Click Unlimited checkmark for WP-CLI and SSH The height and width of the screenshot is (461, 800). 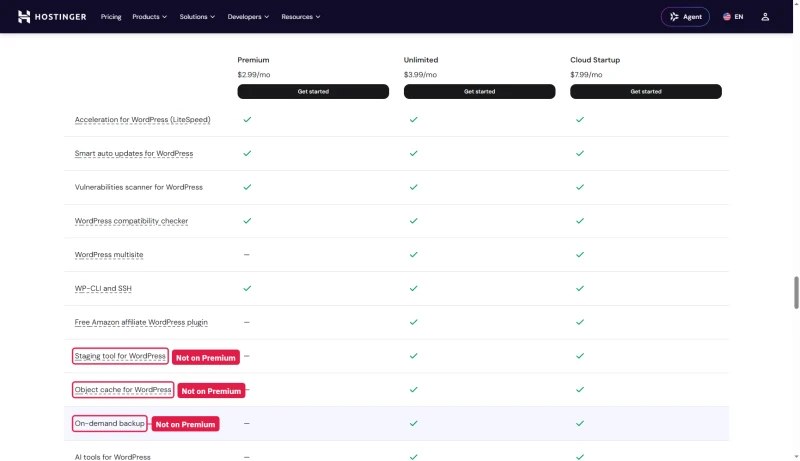[413, 288]
